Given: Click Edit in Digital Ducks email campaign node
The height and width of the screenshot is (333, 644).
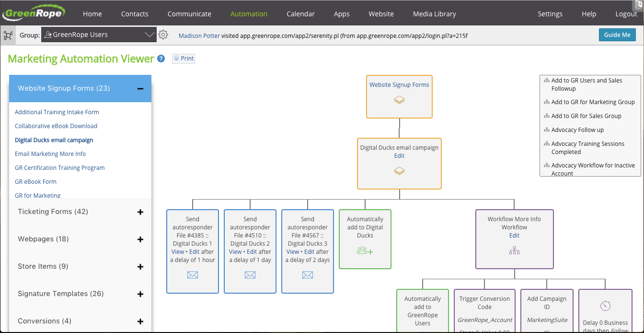Looking at the screenshot, I should coord(399,156).
